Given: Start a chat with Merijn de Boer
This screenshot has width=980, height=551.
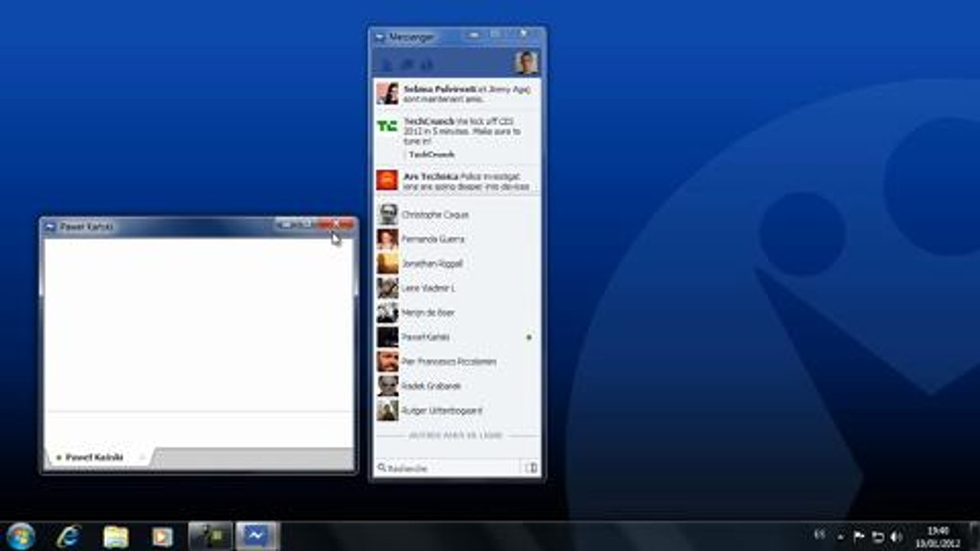Looking at the screenshot, I should coord(456,312).
